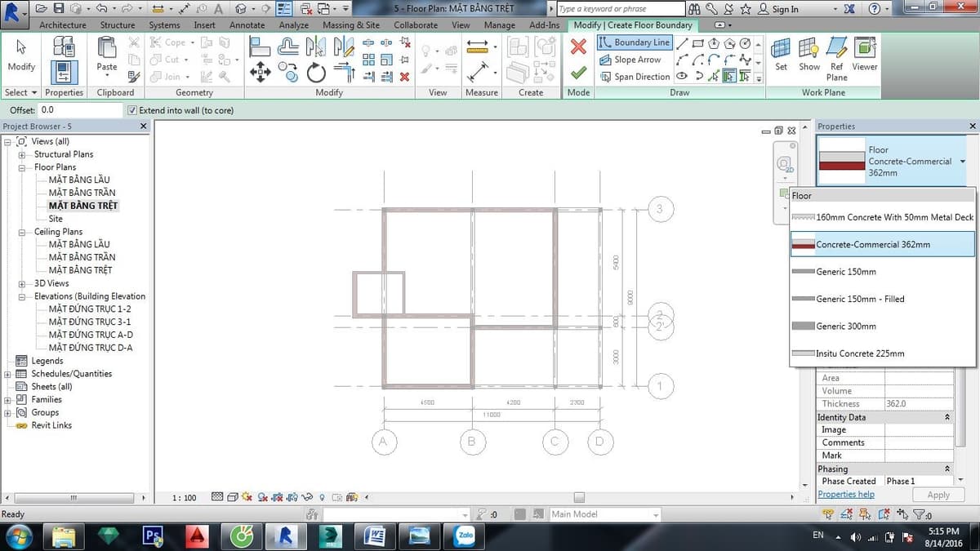Toggle Thin Lines in quick access toolbar

[285, 9]
